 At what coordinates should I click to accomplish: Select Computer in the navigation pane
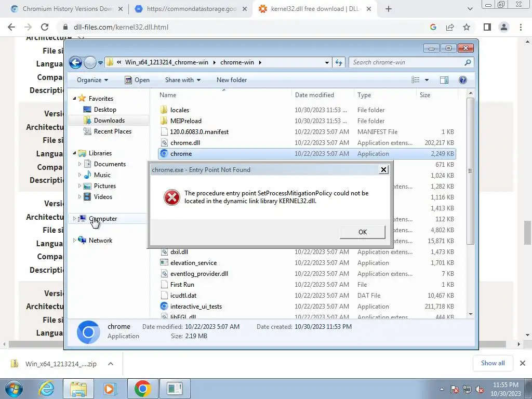tap(103, 219)
